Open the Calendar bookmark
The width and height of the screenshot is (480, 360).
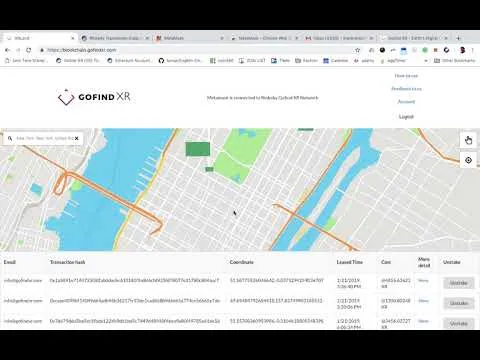point(335,61)
